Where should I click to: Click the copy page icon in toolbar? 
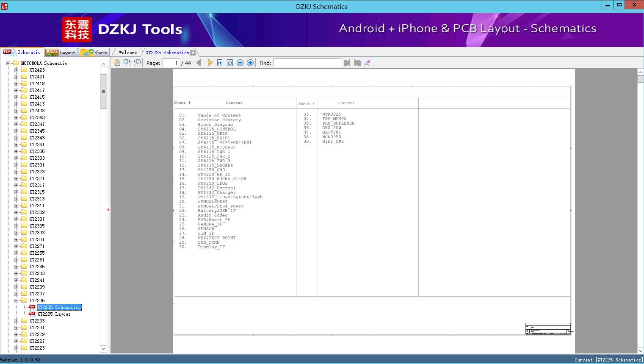point(117,63)
